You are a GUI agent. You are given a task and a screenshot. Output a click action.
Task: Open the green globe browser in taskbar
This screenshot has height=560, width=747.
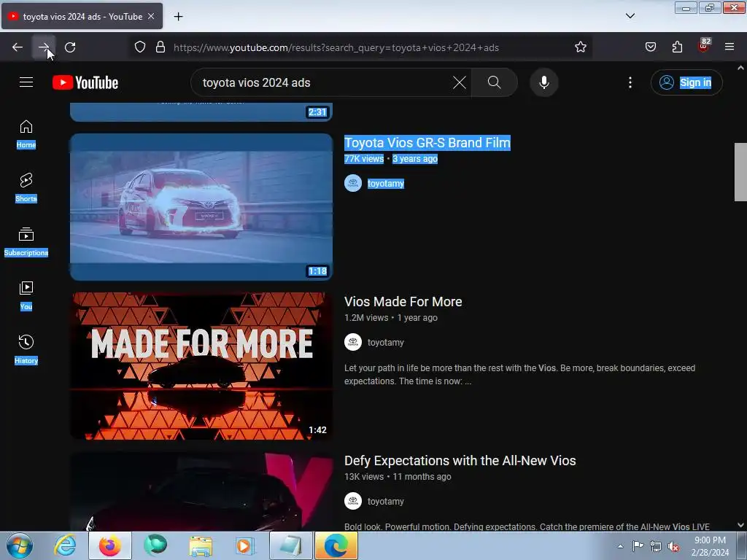pos(155,545)
